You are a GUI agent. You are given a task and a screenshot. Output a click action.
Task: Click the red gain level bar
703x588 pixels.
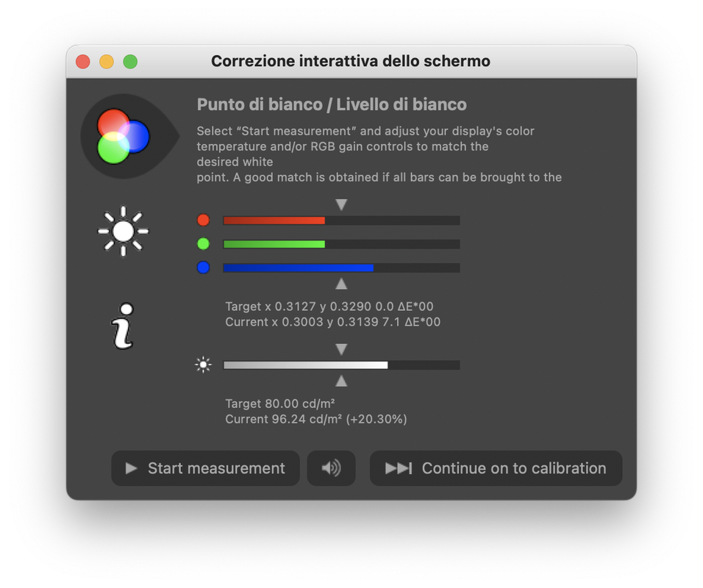[x=342, y=220]
